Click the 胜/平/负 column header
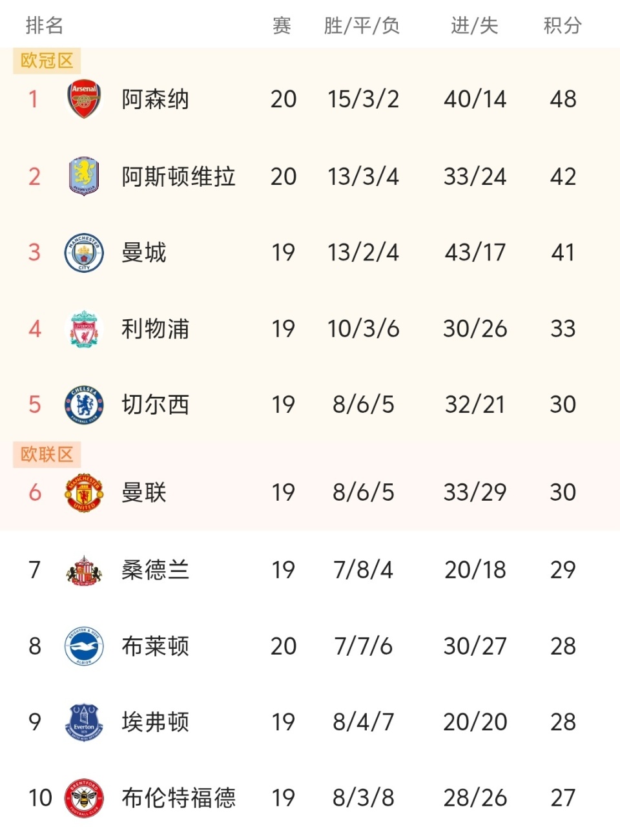 pos(362,26)
